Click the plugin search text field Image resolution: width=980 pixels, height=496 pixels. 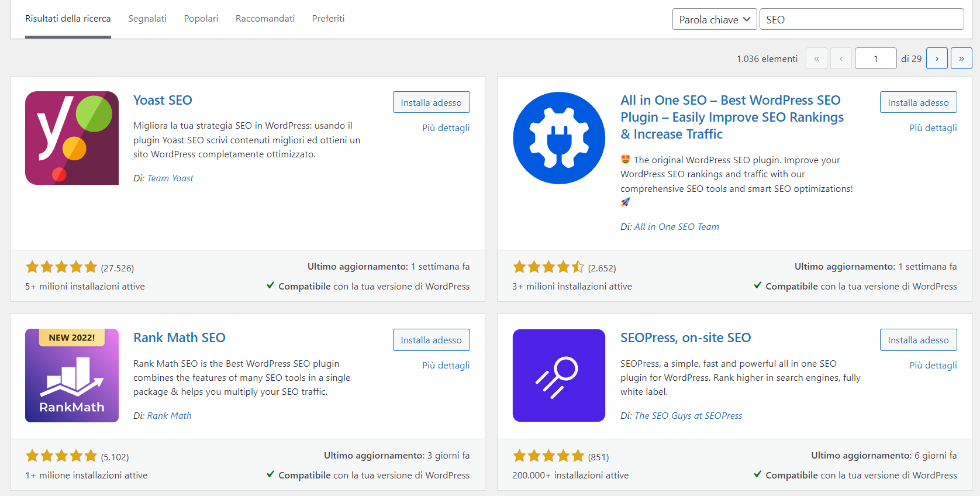click(861, 19)
